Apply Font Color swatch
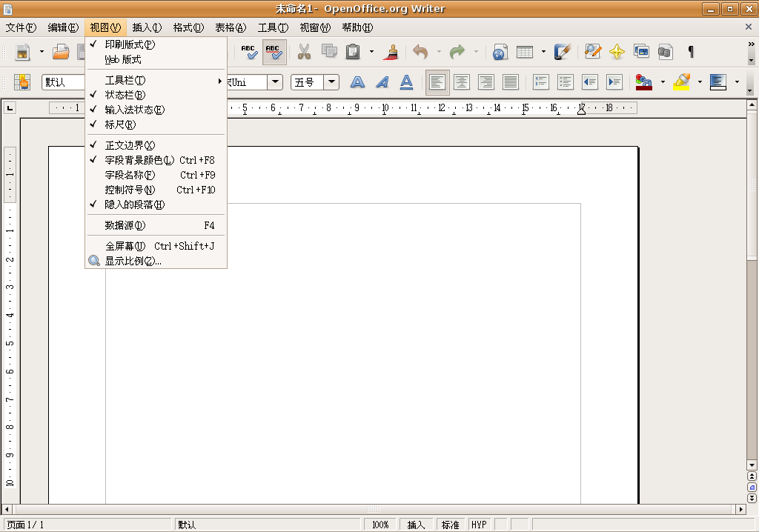Screen dimensions: 759x532 644,82
